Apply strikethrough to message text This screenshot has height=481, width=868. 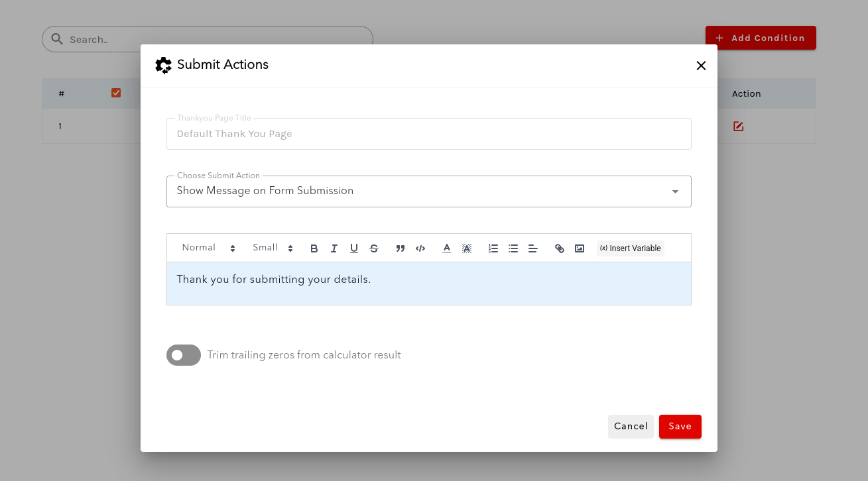click(374, 248)
